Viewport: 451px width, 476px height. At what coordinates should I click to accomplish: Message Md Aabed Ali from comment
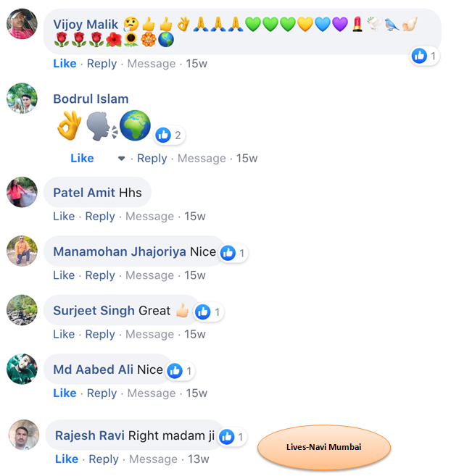click(x=152, y=393)
